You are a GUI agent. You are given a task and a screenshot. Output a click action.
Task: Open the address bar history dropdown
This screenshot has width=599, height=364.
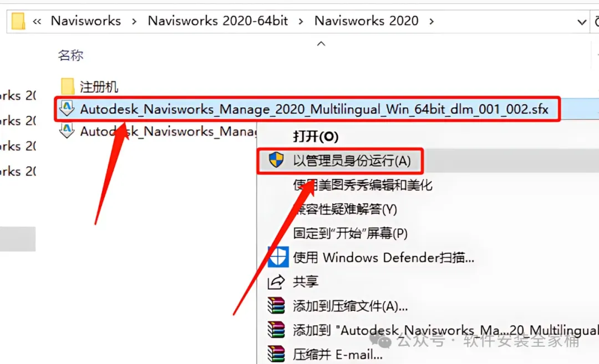[x=582, y=22]
